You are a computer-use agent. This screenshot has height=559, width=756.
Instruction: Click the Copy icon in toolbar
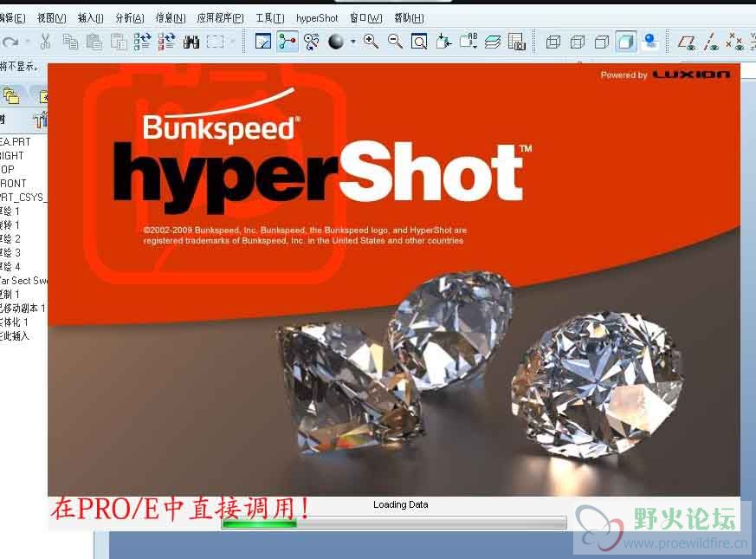click(x=70, y=42)
